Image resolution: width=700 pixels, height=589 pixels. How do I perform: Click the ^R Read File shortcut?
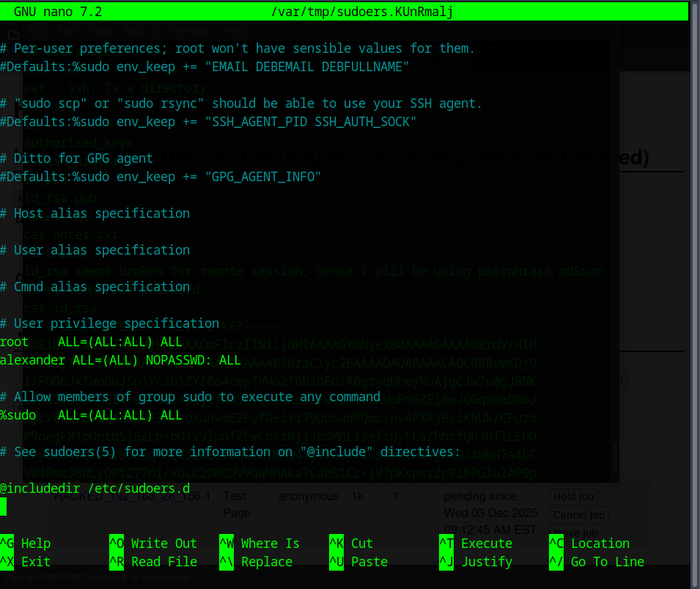pos(153,562)
